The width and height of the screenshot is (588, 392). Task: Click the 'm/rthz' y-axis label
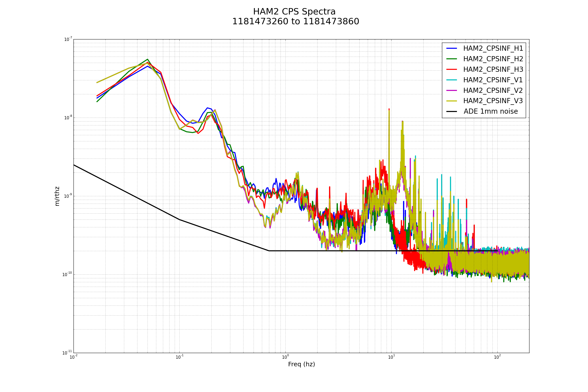pos(57,196)
